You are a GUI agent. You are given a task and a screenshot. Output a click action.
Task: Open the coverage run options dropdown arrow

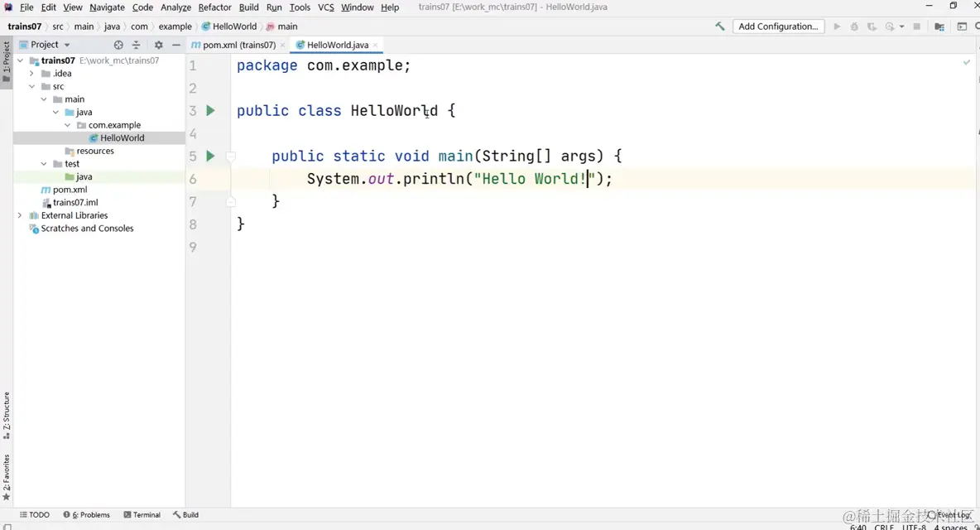click(x=901, y=26)
